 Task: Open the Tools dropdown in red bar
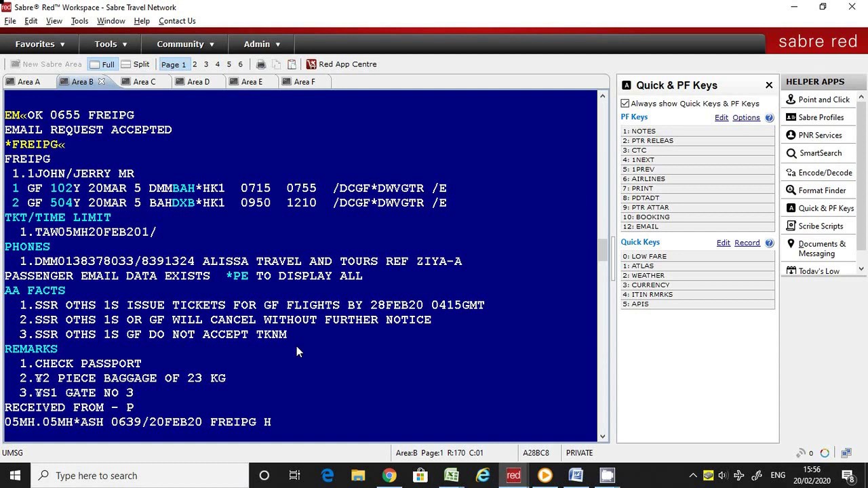click(x=111, y=44)
